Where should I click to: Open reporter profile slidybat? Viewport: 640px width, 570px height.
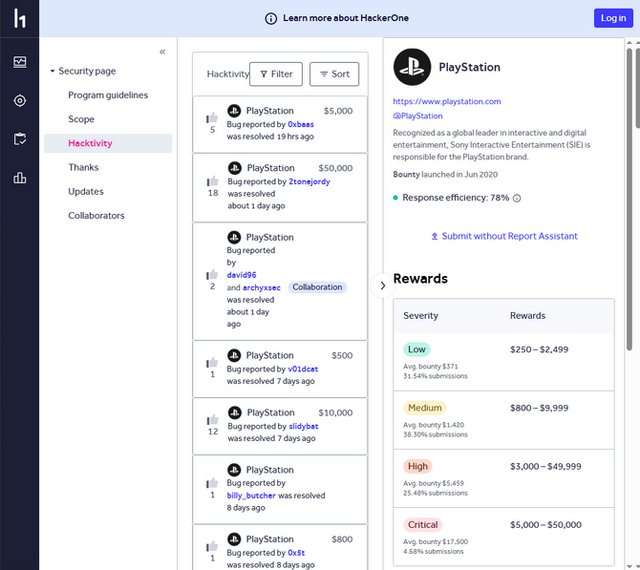pyautogui.click(x=304, y=426)
